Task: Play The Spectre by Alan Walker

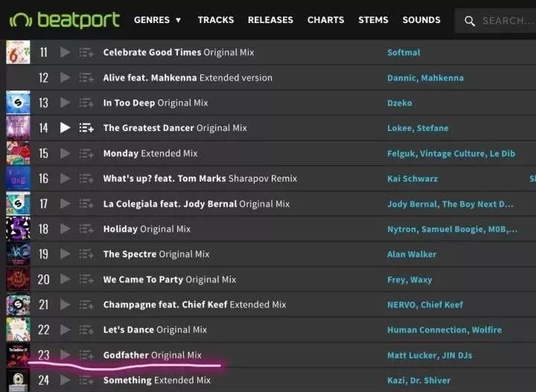Action: (65, 254)
